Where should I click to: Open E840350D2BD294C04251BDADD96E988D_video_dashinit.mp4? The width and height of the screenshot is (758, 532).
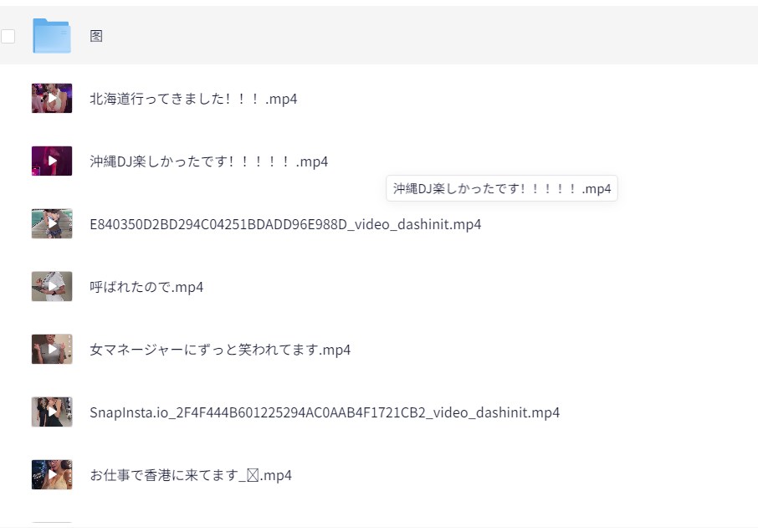[285, 224]
